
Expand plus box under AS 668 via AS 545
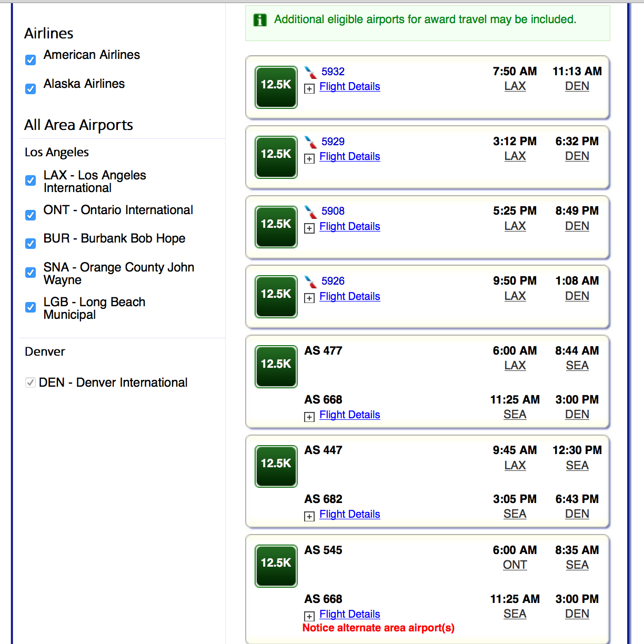pyautogui.click(x=309, y=617)
